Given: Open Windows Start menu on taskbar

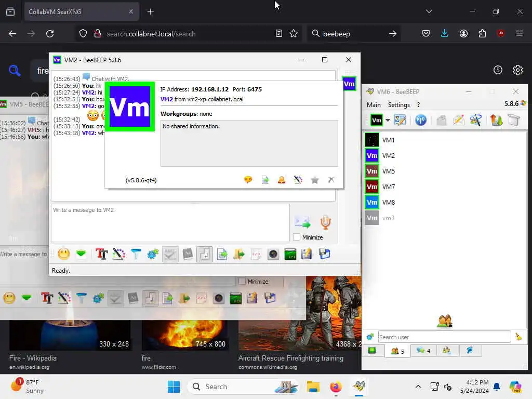Looking at the screenshot, I should tap(174, 387).
